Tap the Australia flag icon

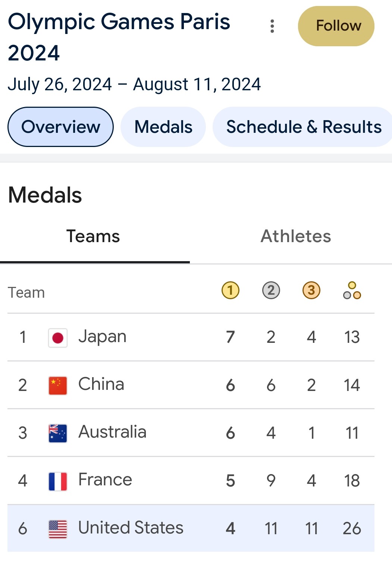[x=58, y=433]
